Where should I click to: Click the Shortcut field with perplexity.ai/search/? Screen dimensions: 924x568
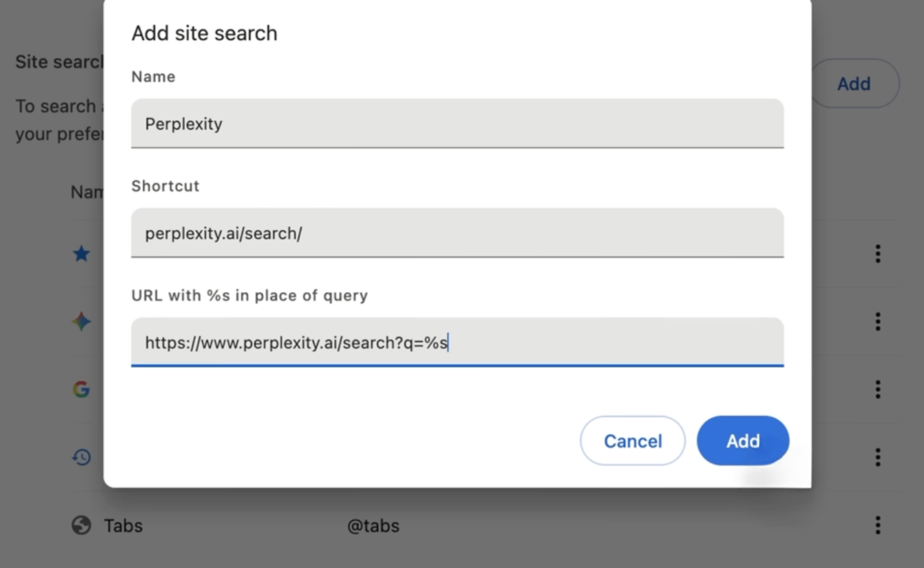click(x=457, y=234)
